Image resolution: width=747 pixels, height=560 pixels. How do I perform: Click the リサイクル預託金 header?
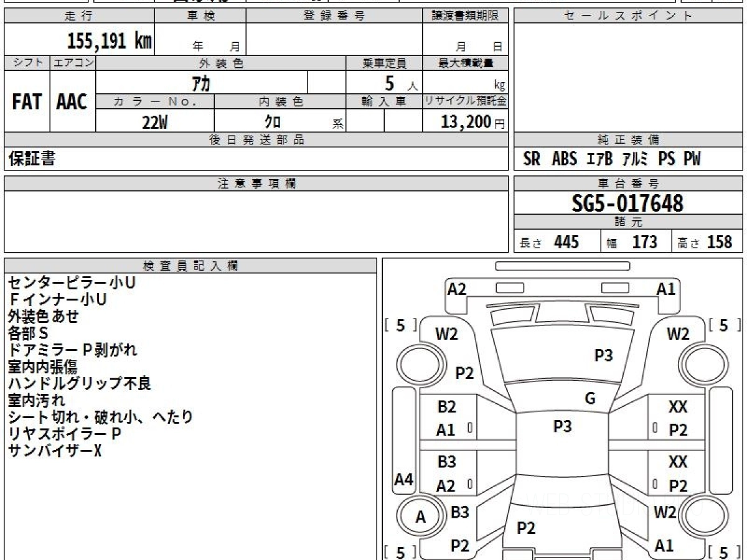[x=465, y=101]
